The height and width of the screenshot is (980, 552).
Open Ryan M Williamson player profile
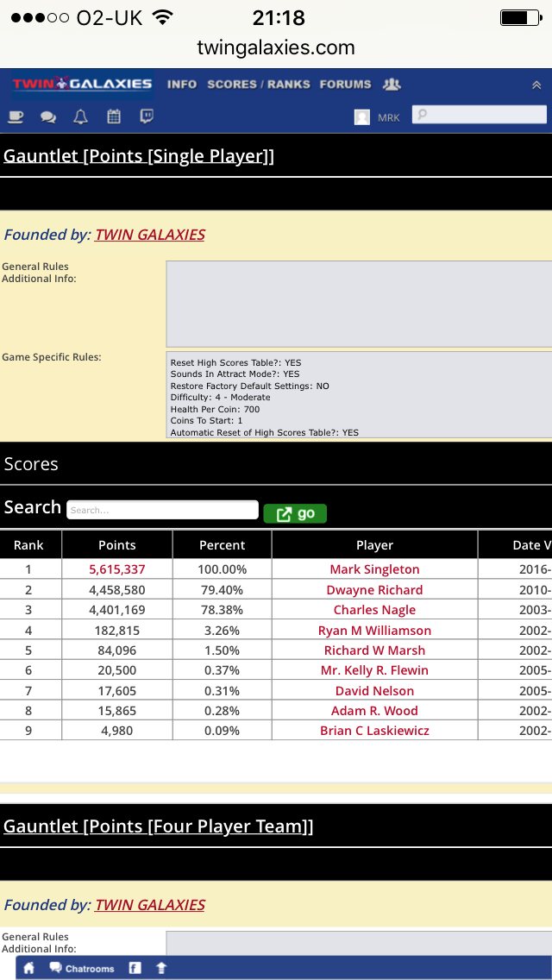point(374,631)
